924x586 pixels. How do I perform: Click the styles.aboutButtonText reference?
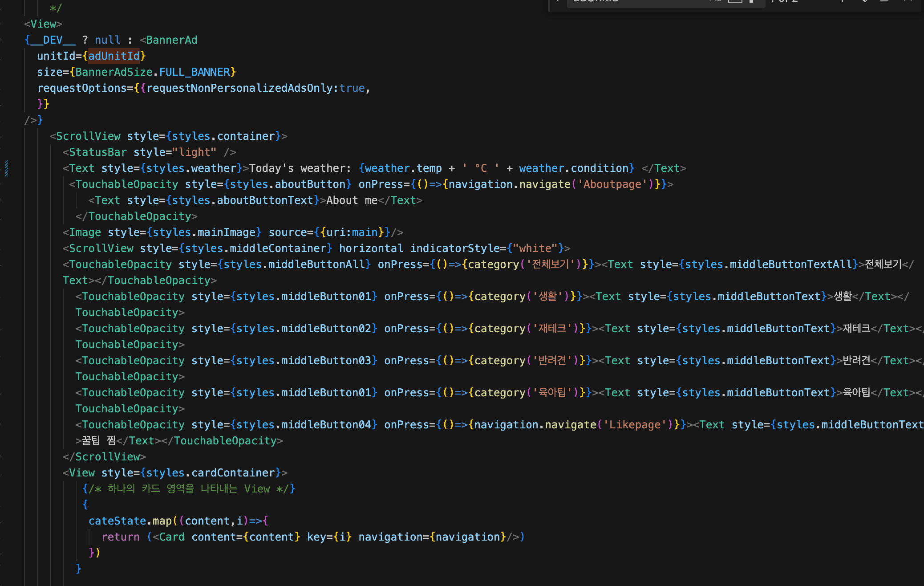coord(243,200)
